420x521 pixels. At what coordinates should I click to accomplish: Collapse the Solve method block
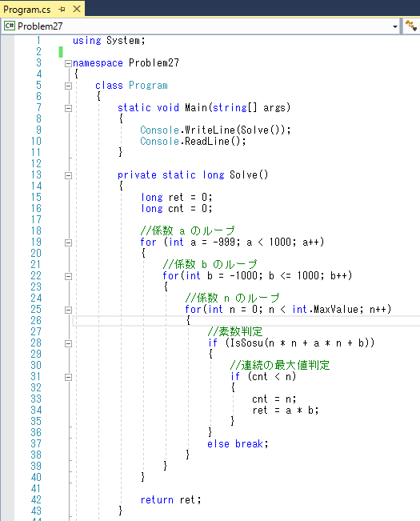tap(68, 175)
